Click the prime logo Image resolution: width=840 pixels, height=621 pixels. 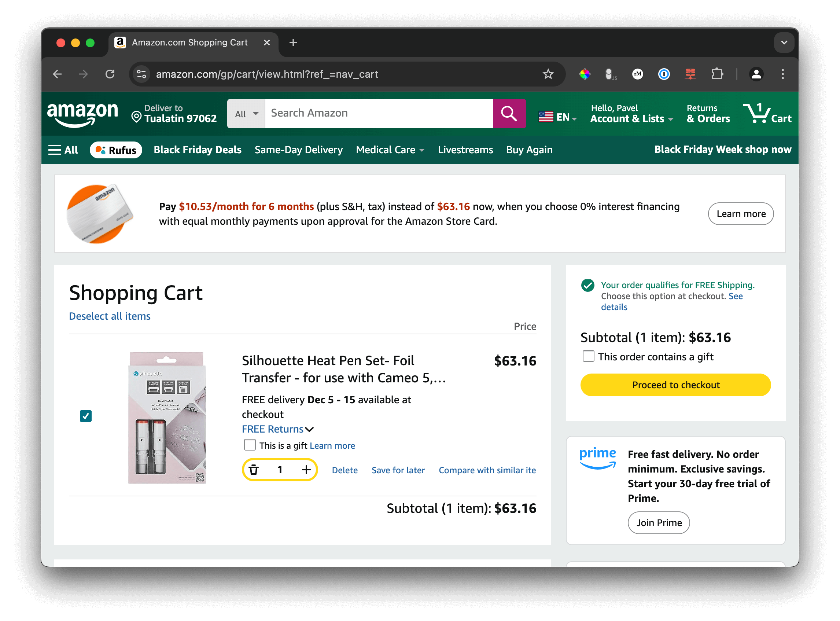coord(597,458)
